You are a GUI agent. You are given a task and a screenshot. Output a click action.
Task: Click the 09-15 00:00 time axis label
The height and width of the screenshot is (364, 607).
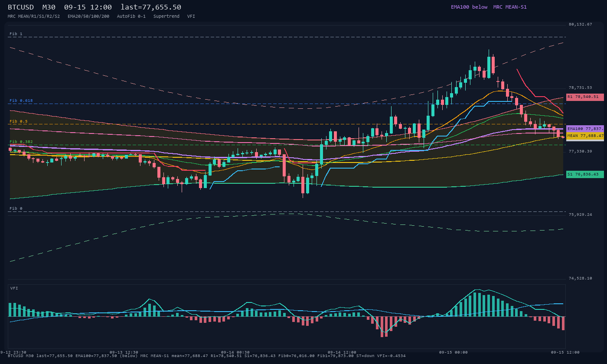click(454, 352)
